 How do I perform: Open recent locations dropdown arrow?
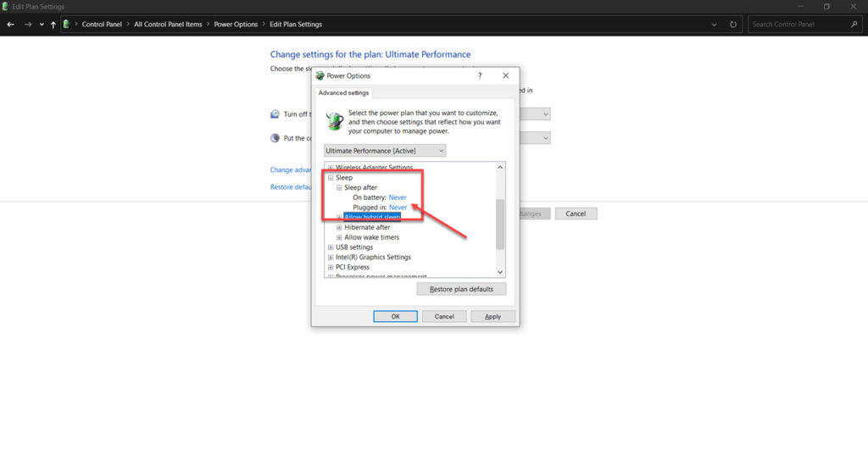pyautogui.click(x=42, y=25)
